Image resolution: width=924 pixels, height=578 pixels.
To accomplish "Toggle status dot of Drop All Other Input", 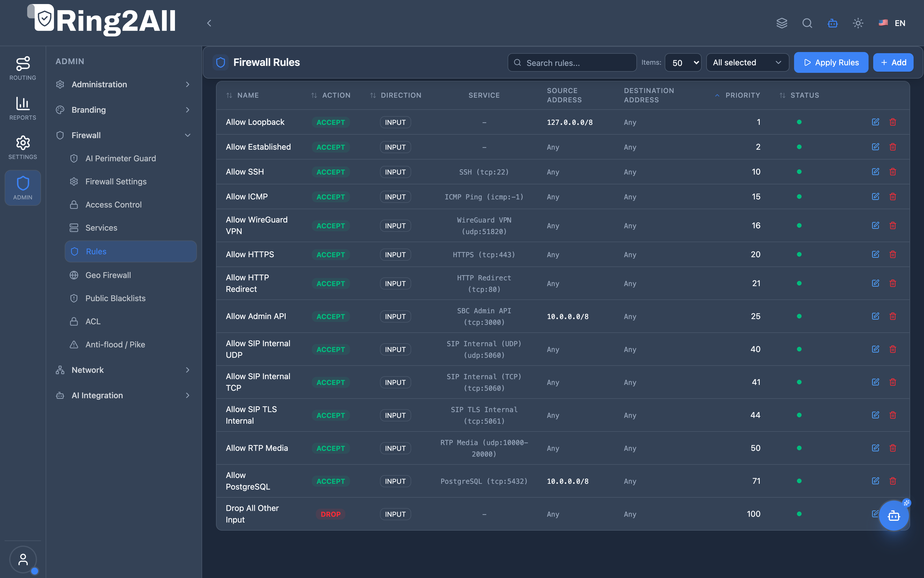I will click(799, 514).
